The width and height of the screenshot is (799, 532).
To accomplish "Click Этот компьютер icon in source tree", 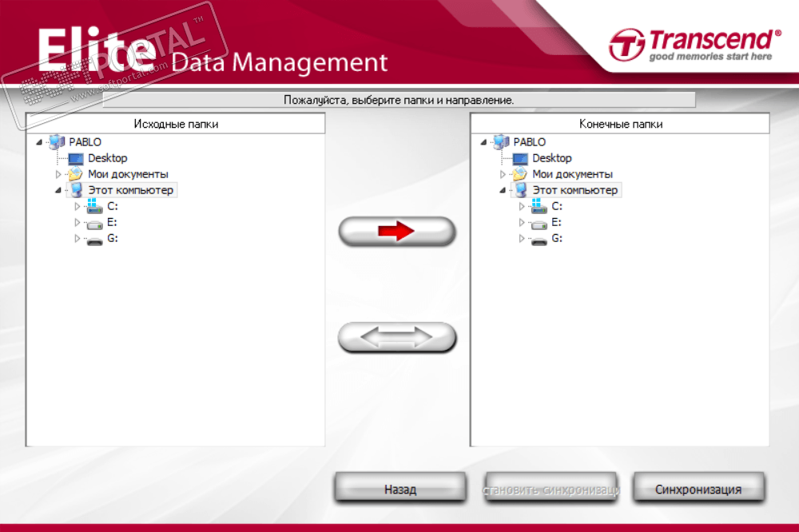I will [77, 190].
